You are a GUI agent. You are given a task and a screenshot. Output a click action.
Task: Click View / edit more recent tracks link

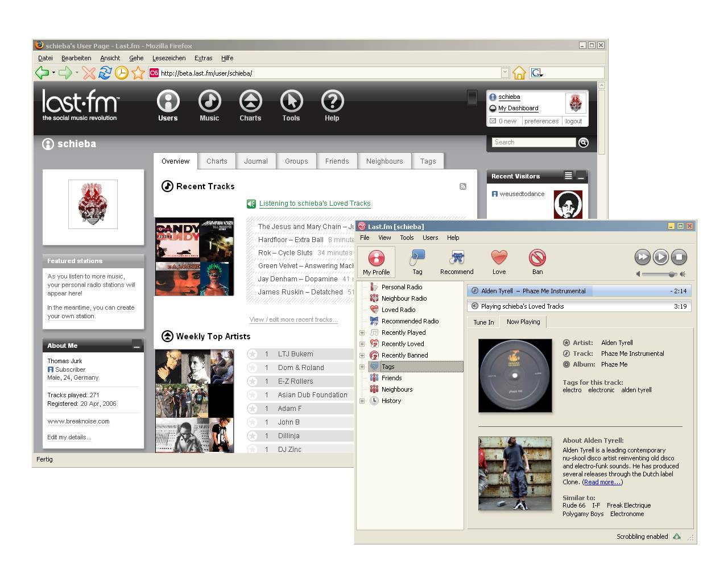click(x=293, y=319)
